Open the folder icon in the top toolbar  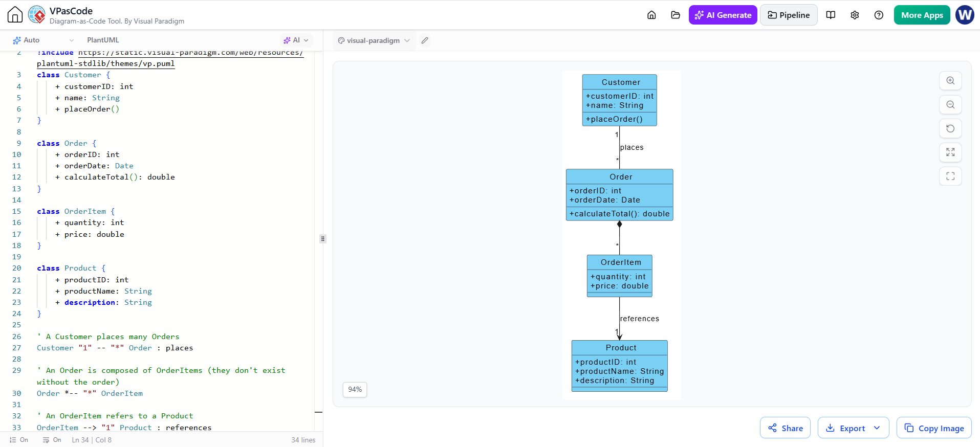676,15
